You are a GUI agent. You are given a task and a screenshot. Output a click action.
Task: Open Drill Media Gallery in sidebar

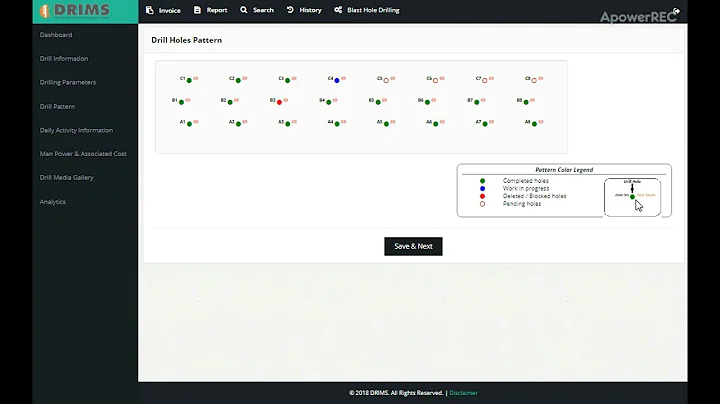(x=67, y=178)
